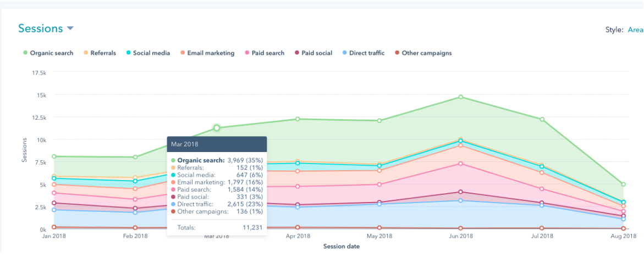This screenshot has width=644, height=258.
Task: Select Jan 2018 email marketing data point
Action: [54, 184]
